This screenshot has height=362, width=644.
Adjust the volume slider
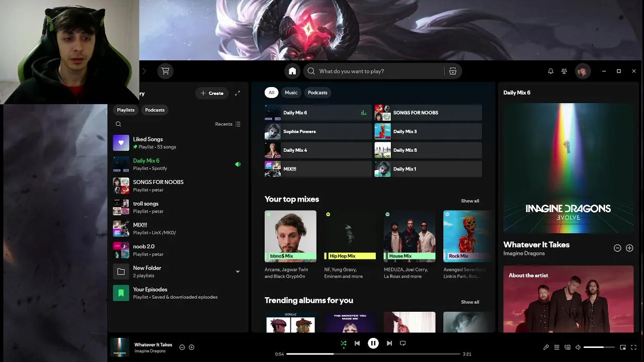[x=599, y=347]
